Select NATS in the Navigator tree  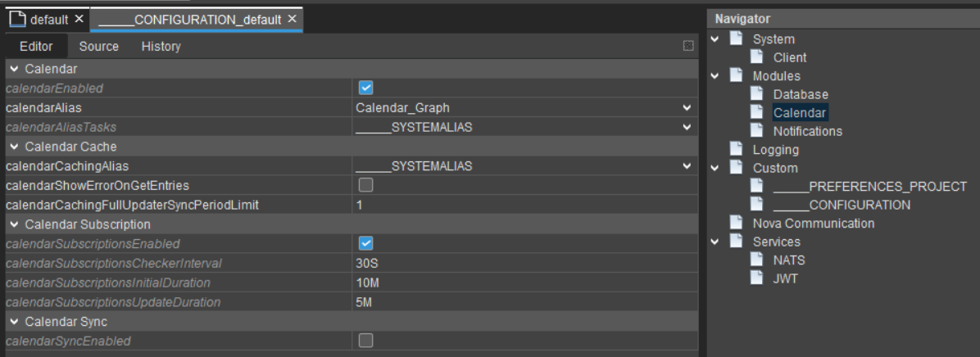point(789,260)
